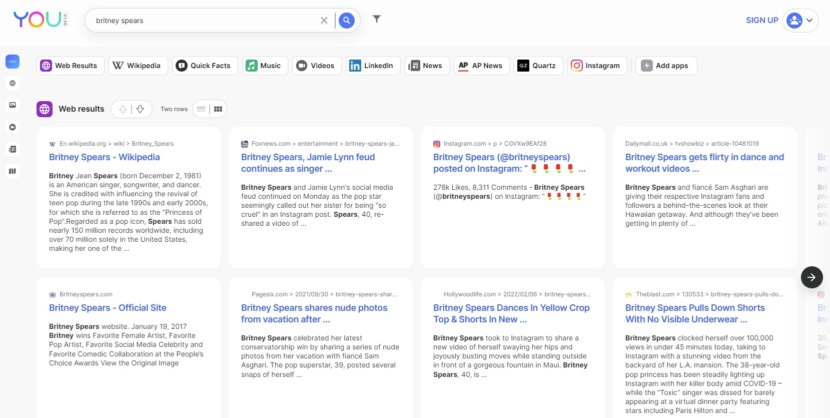Open the Pagesix vacation photos result
Image resolution: width=830 pixels, height=418 pixels.
click(x=314, y=314)
